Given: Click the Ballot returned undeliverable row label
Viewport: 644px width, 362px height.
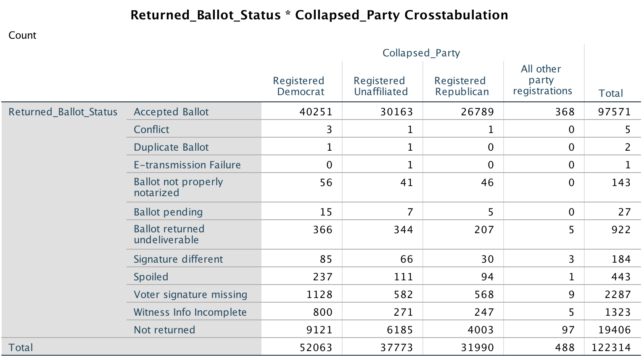Looking at the screenshot, I should [x=169, y=234].
